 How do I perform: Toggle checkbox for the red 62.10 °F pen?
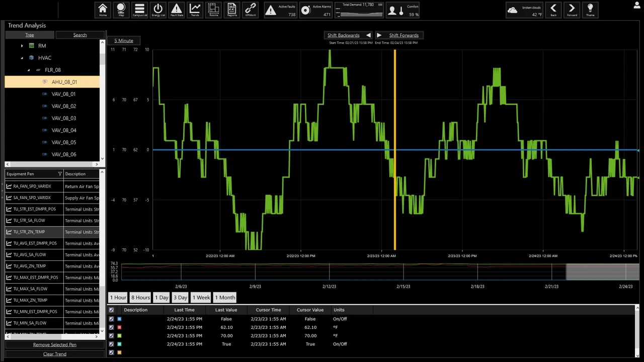point(111,327)
